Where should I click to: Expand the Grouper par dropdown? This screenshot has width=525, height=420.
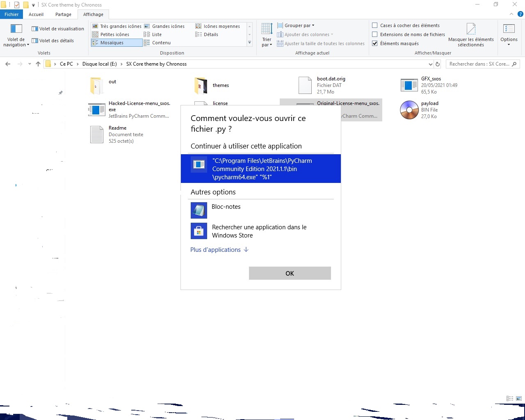pyautogui.click(x=296, y=25)
